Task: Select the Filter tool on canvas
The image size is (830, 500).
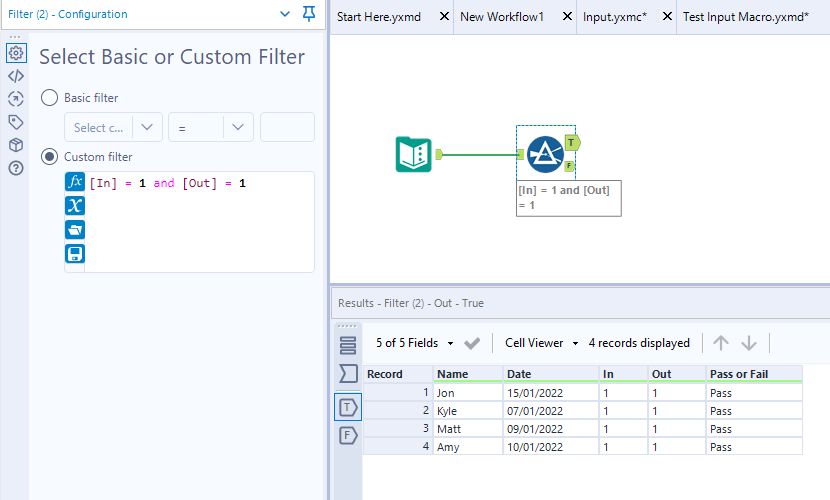Action: [x=545, y=154]
